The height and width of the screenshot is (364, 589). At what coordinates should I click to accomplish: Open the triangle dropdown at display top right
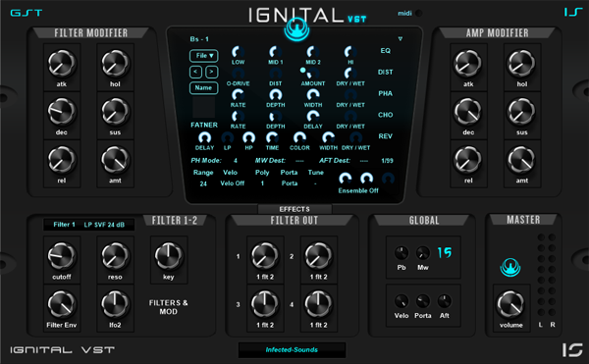coord(401,39)
